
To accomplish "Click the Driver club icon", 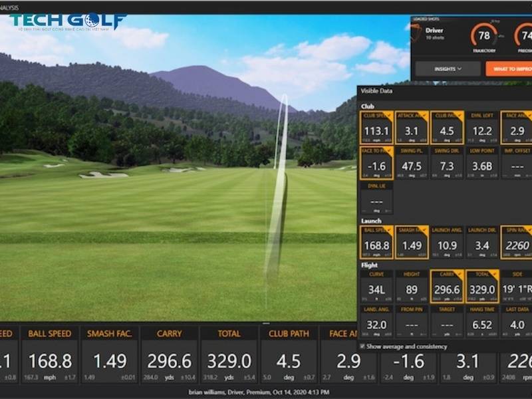I will (x=416, y=34).
